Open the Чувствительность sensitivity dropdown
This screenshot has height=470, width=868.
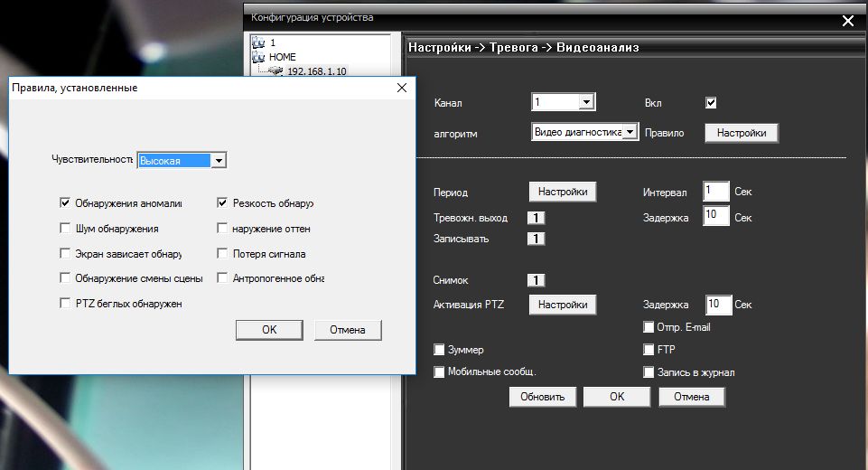pos(217,160)
